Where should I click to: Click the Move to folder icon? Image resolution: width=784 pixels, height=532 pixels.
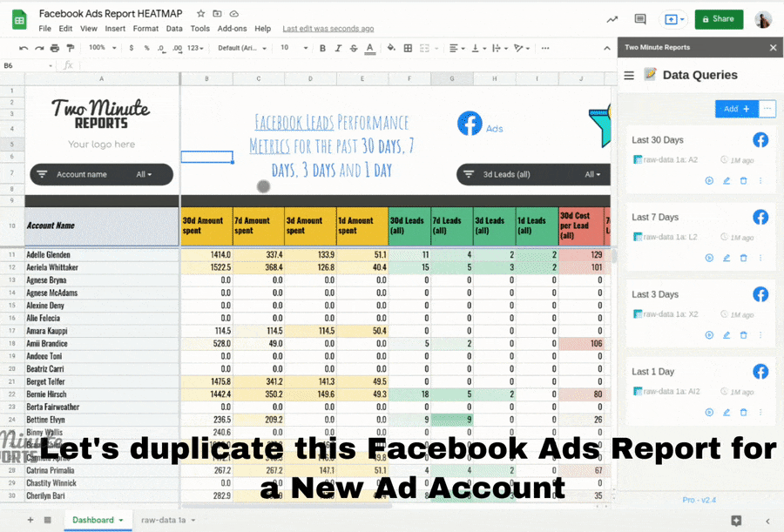coord(217,14)
